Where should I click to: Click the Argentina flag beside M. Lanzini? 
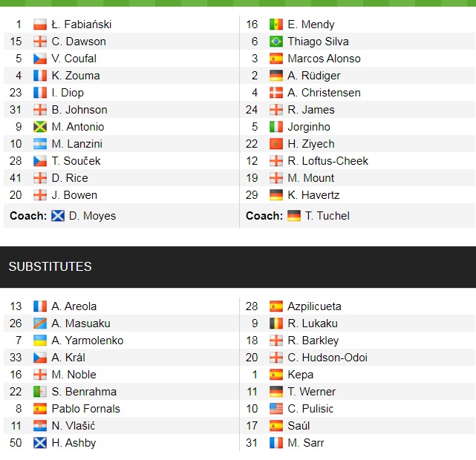point(40,144)
